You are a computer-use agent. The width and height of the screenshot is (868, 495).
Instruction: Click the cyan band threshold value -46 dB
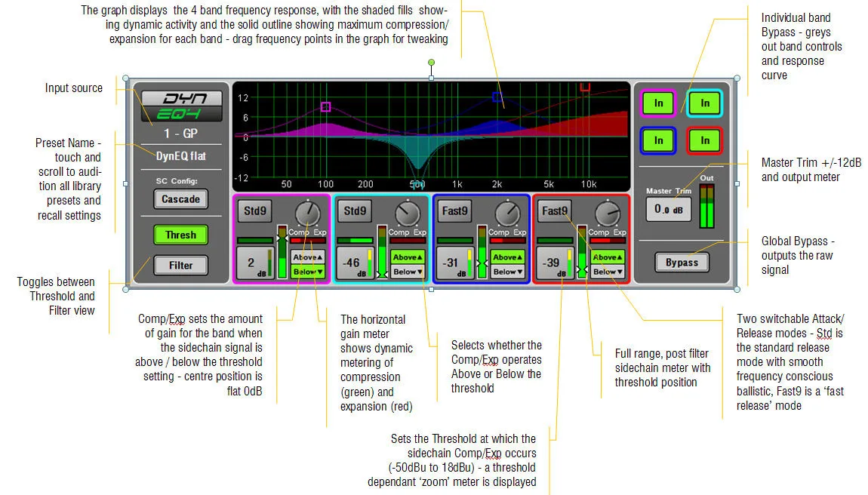(355, 263)
